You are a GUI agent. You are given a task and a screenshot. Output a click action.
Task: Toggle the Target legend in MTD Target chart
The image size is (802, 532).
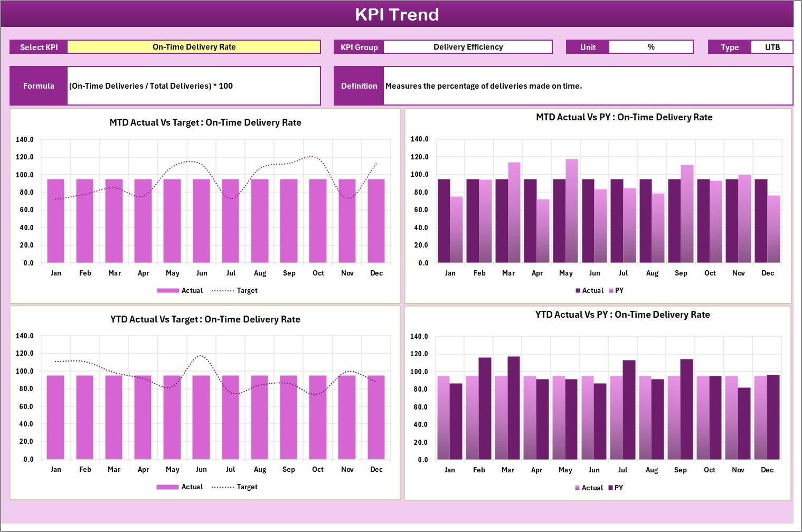click(247, 290)
